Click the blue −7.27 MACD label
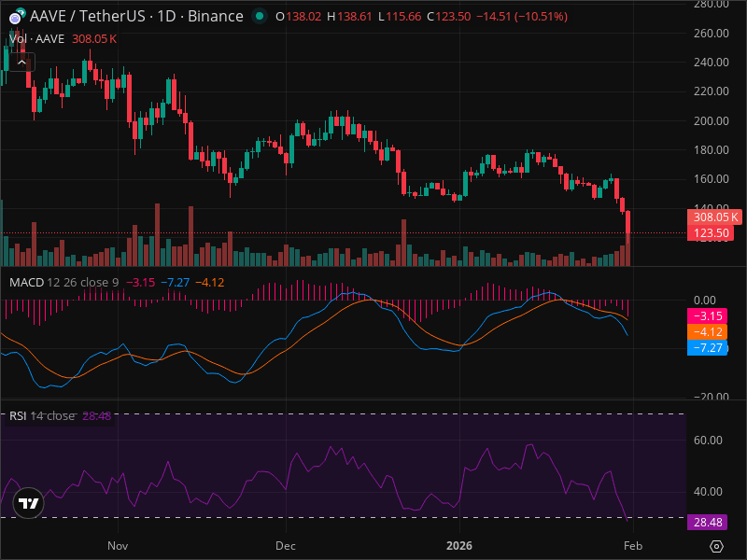This screenshot has width=747, height=560. click(x=707, y=347)
